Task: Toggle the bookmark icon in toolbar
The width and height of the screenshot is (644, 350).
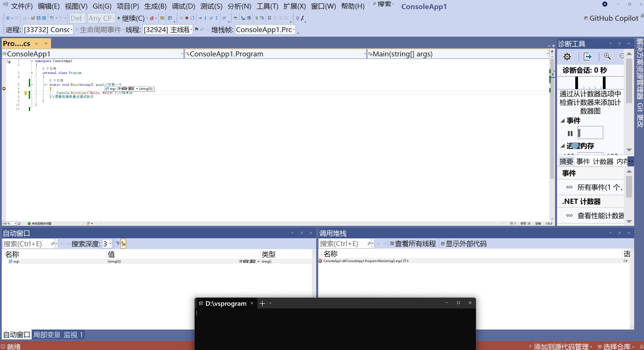Action: tap(269, 18)
